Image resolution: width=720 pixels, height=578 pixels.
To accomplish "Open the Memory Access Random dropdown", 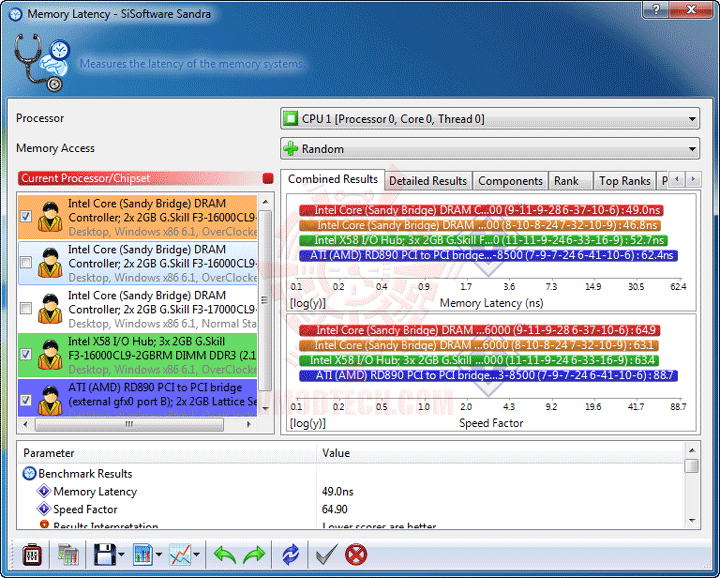I will [490, 149].
